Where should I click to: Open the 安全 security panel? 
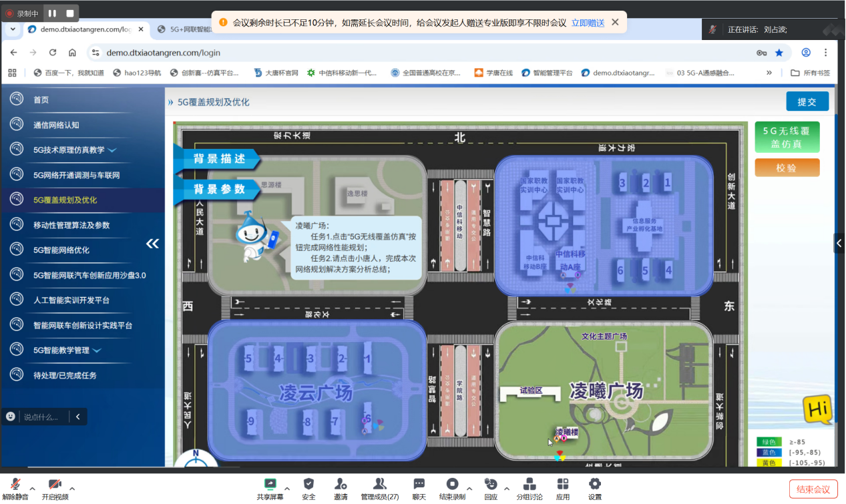(308, 487)
